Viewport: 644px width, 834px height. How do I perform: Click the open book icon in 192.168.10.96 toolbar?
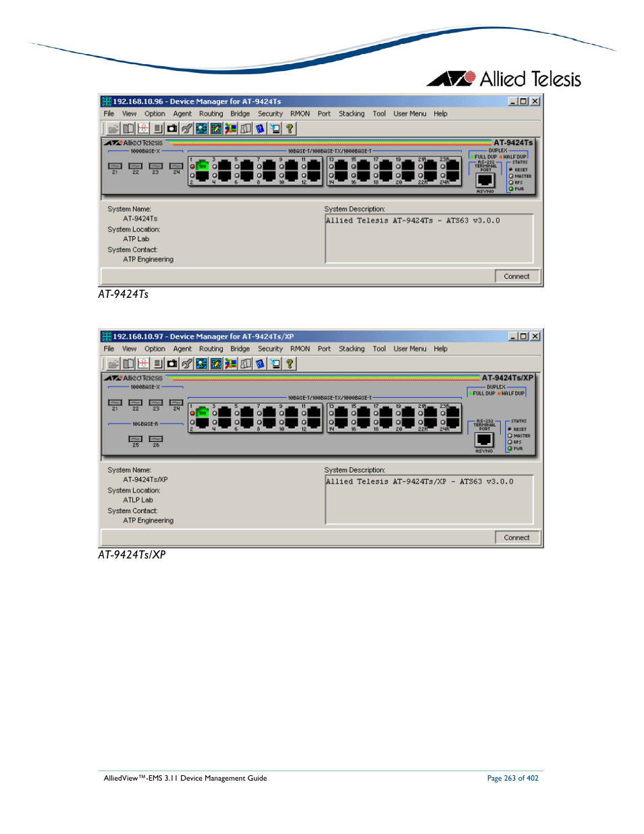(x=128, y=128)
